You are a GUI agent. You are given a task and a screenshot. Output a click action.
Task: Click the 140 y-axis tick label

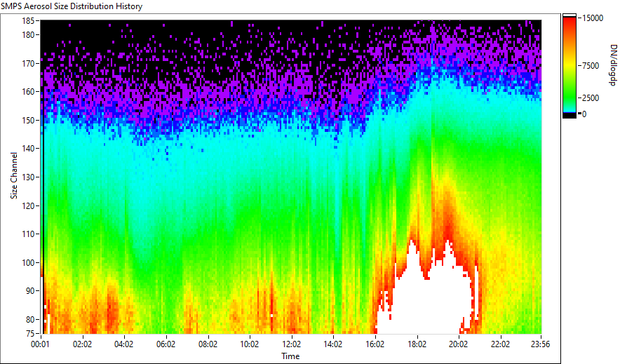point(28,149)
